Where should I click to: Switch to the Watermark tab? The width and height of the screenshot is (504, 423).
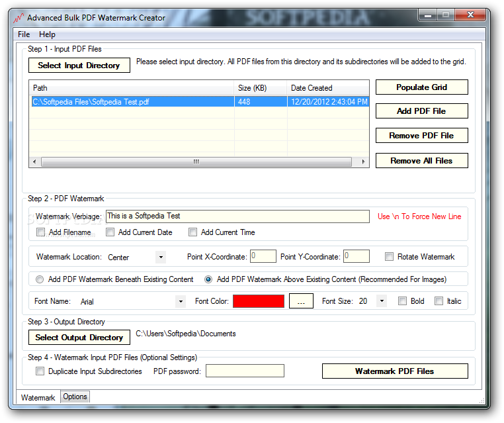(38, 398)
